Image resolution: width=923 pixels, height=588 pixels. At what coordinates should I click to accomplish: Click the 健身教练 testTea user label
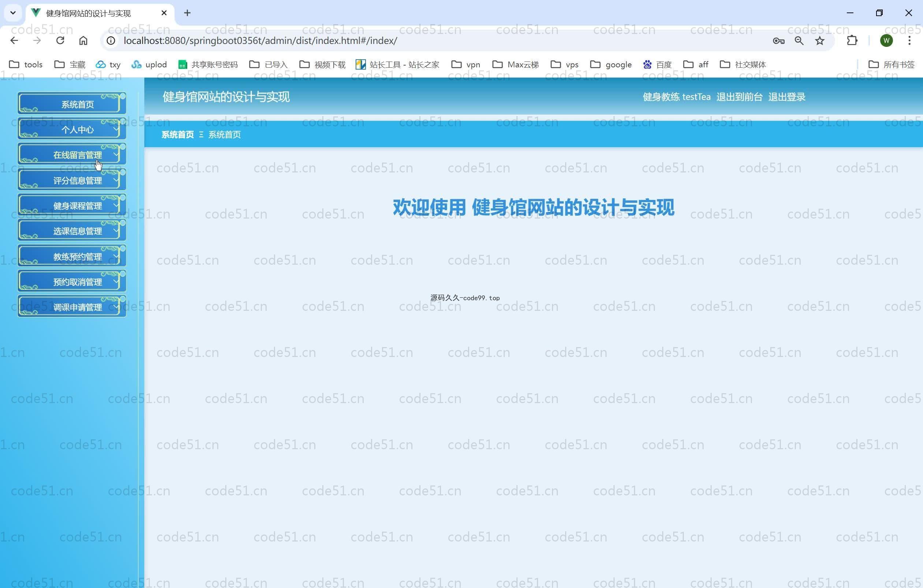677,97
